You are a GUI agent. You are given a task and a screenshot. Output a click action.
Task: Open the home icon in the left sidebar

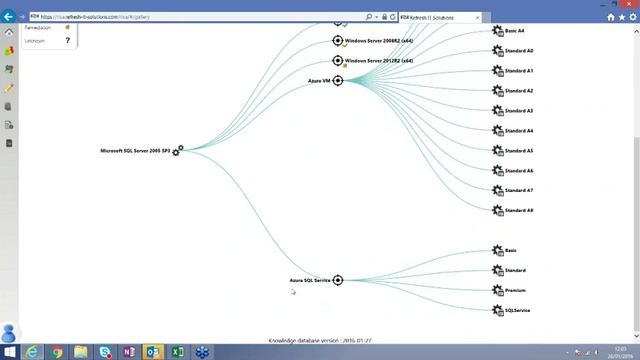(x=9, y=32)
